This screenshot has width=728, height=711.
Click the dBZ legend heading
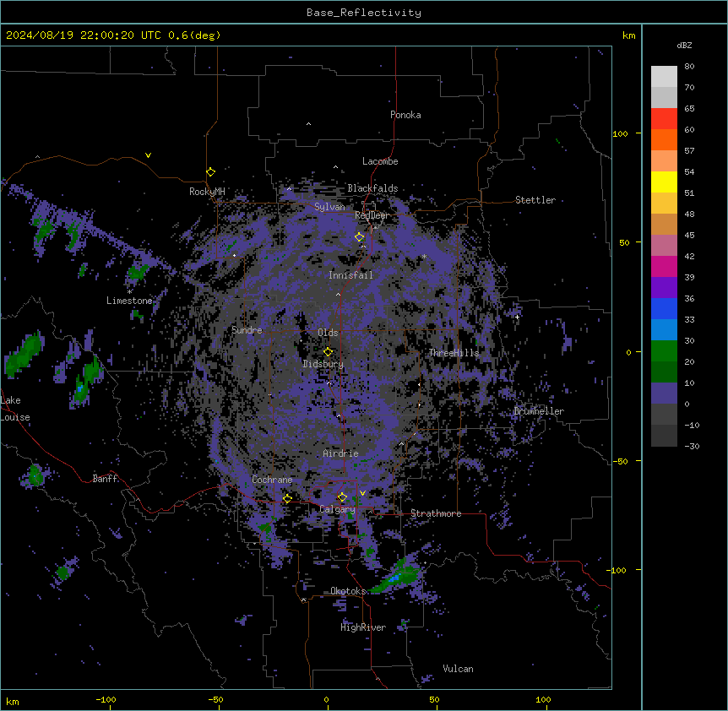click(x=684, y=46)
